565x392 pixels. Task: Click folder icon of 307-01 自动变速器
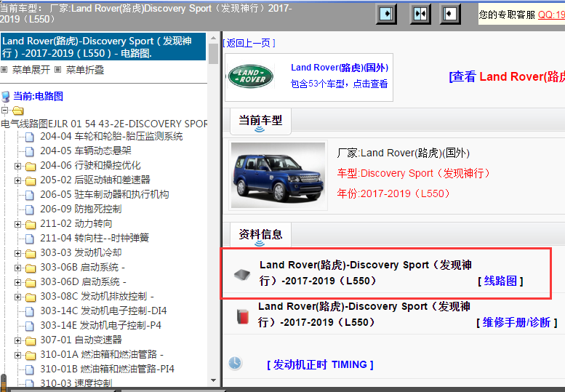(x=31, y=341)
